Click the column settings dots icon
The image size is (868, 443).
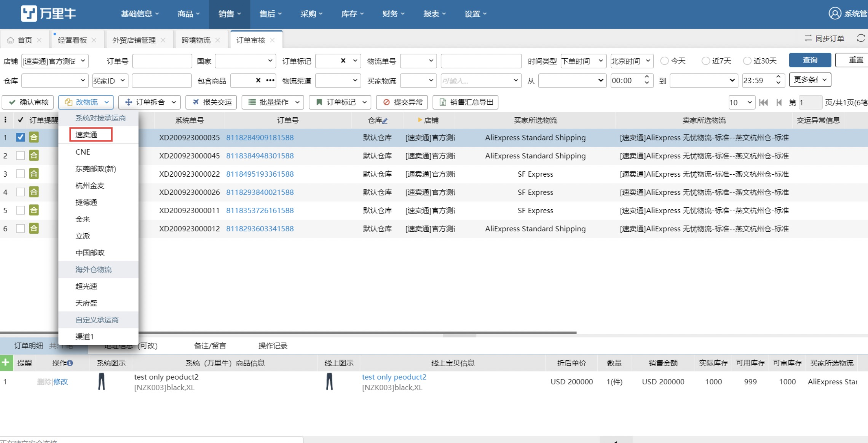pos(5,120)
